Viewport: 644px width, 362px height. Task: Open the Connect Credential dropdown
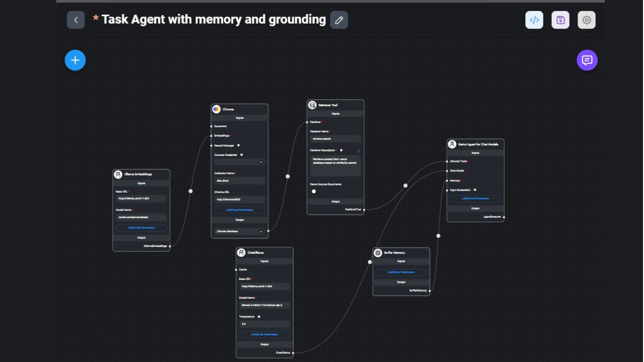239,162
